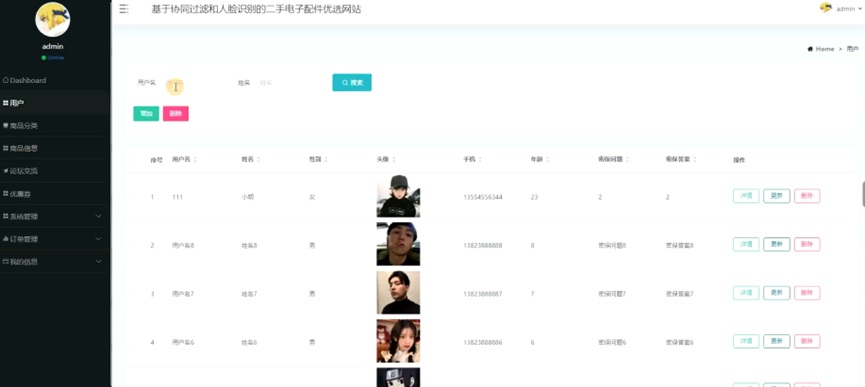
Task: Open 详情 details for user 111
Action: point(746,196)
